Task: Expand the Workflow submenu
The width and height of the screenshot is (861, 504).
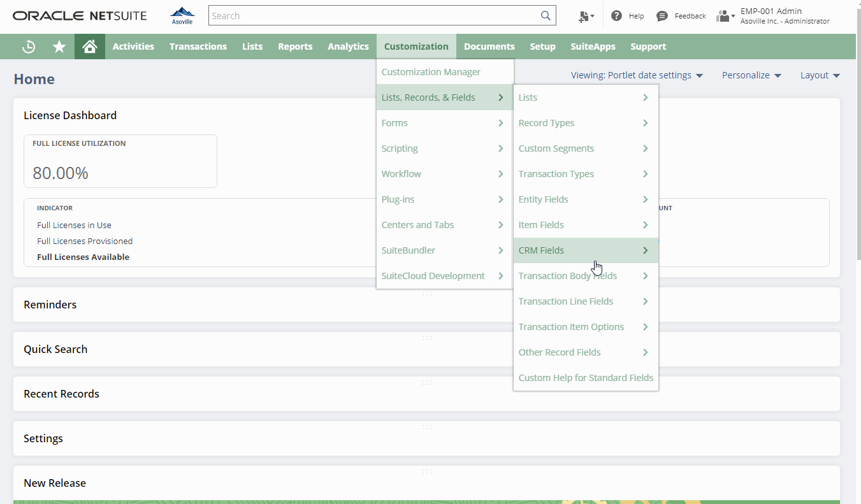Action: pyautogui.click(x=445, y=174)
